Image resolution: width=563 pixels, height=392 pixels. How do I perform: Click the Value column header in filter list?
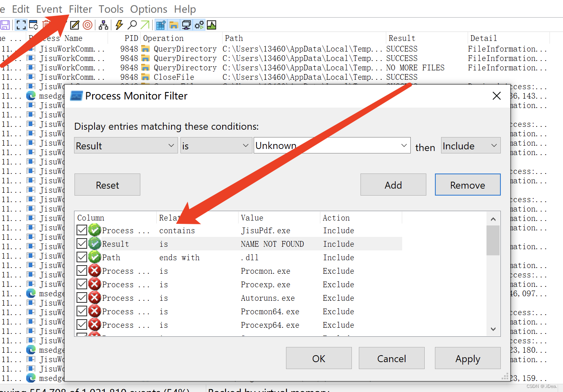coord(279,218)
